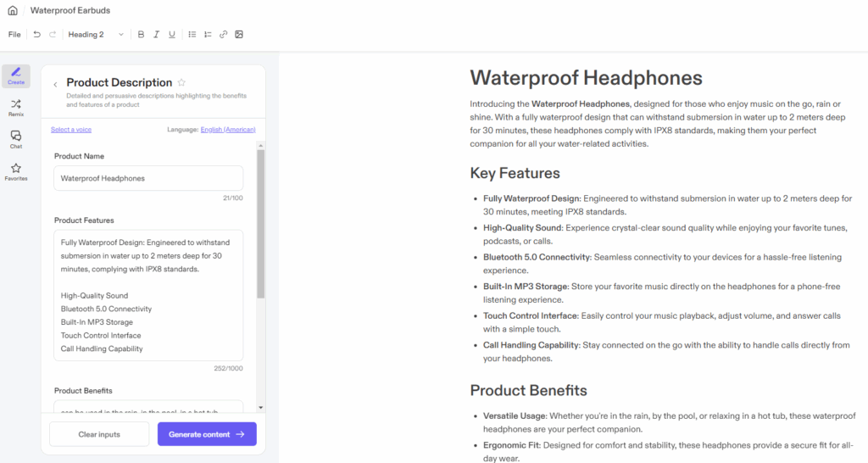Redo the last action
868x463 pixels.
coord(53,34)
